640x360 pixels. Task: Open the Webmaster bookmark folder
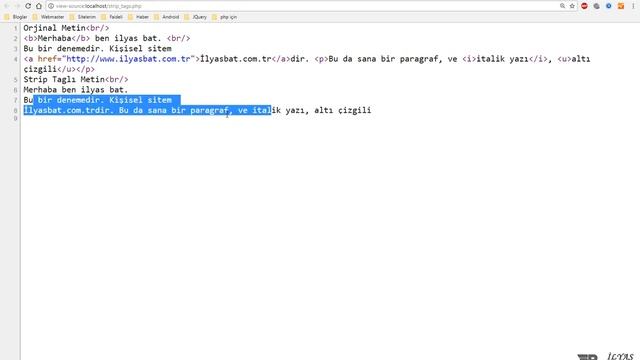[x=49, y=17]
